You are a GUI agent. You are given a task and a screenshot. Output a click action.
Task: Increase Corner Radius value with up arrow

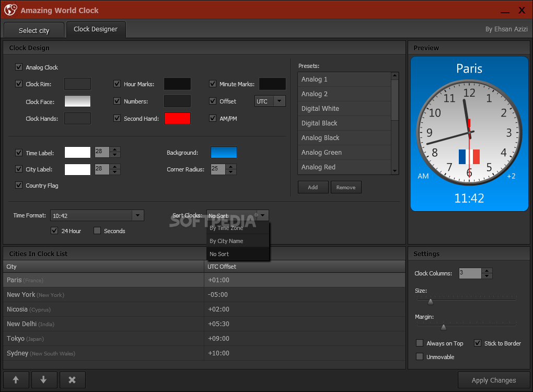tap(231, 167)
